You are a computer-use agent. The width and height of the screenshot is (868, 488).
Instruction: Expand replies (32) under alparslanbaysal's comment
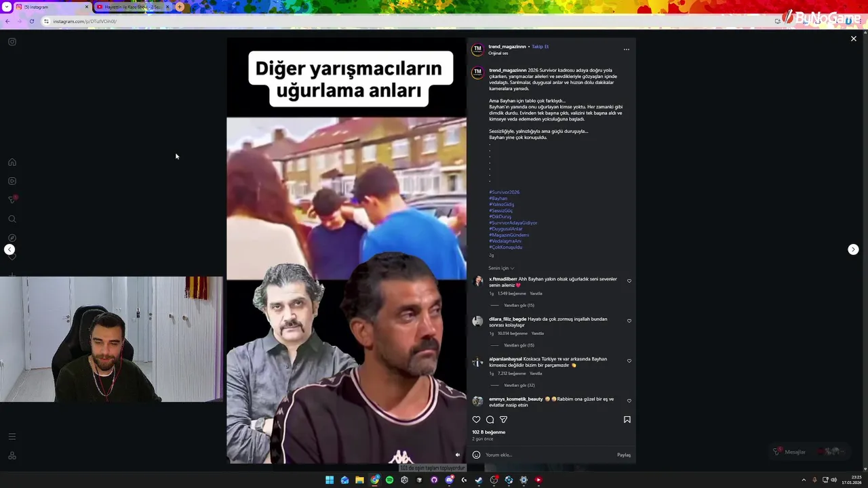pyautogui.click(x=519, y=386)
